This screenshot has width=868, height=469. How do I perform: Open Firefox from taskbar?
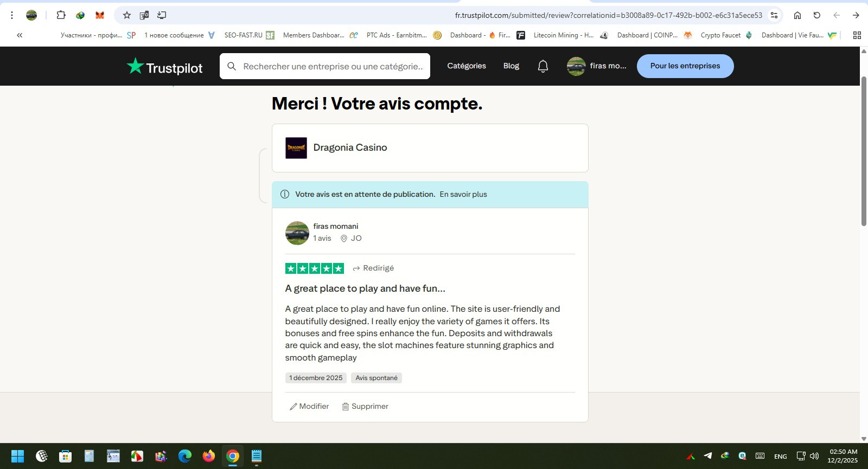click(209, 456)
